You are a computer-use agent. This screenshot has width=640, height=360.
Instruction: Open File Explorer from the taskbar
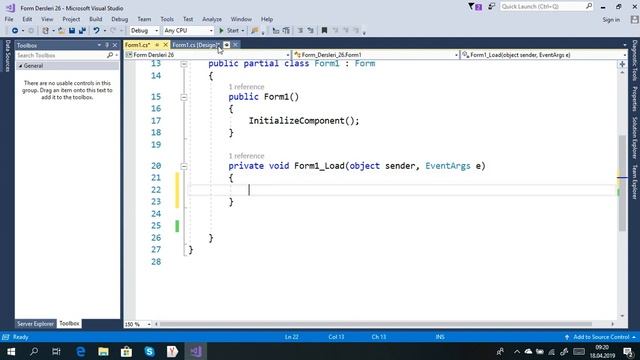[x=103, y=351]
